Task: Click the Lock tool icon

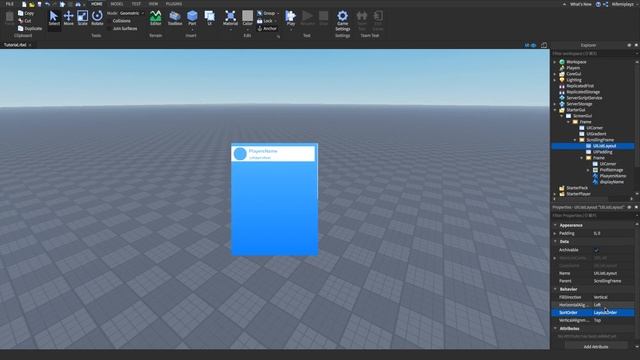Action: (260, 21)
